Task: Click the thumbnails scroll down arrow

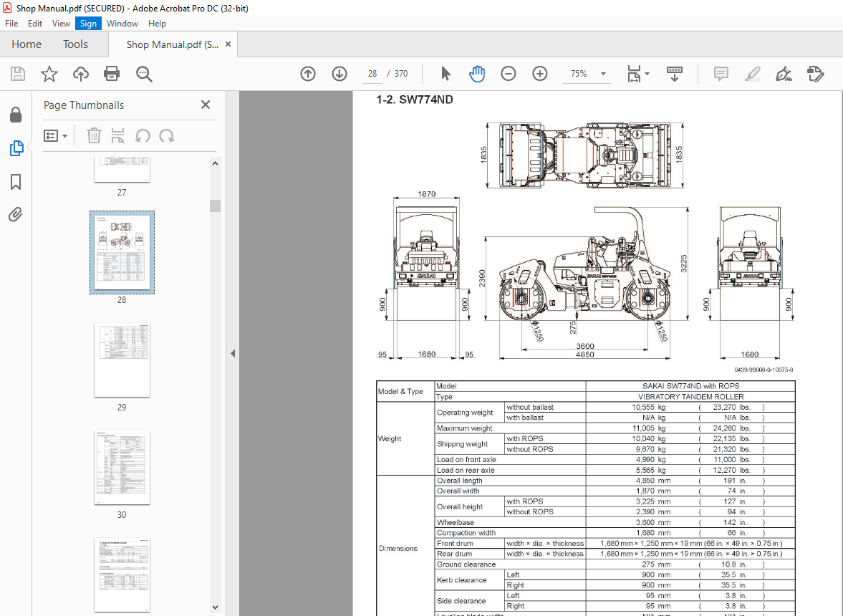Action: tap(215, 607)
